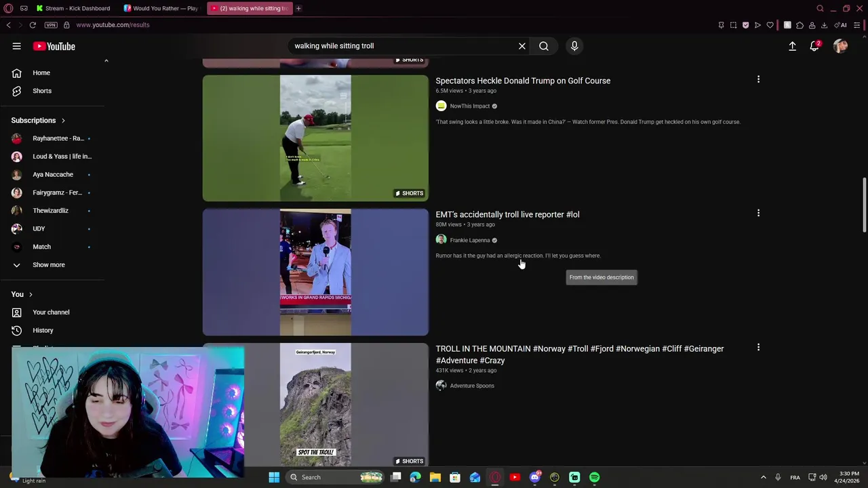The image size is (868, 488).
Task: Visit the Frankie Lapenna channel
Action: pyautogui.click(x=469, y=241)
